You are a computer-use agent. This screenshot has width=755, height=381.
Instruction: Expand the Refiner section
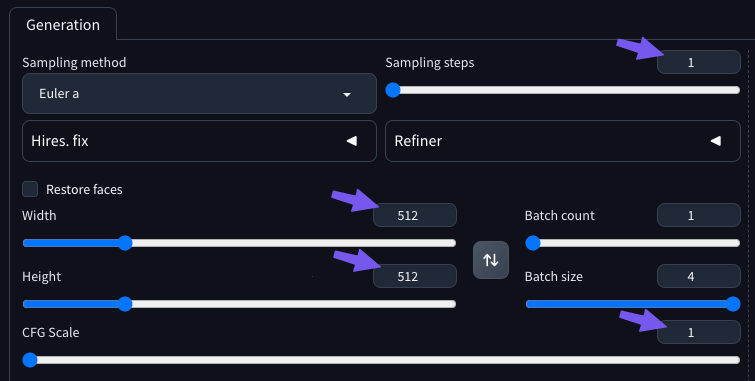pos(563,141)
